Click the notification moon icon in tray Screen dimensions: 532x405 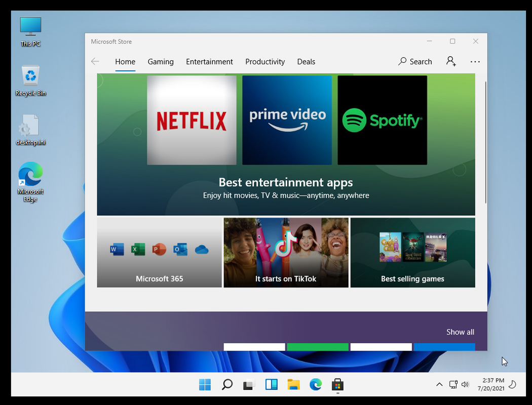(513, 384)
